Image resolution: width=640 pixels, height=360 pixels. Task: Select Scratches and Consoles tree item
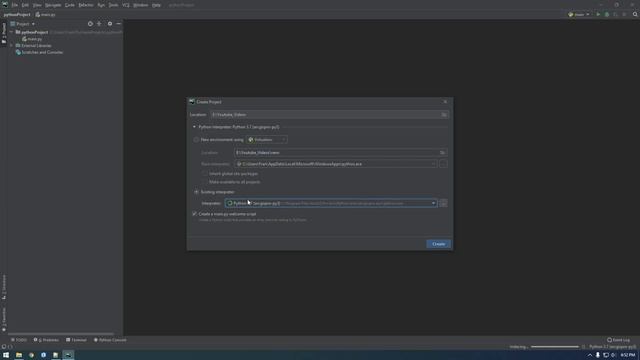pos(40,52)
